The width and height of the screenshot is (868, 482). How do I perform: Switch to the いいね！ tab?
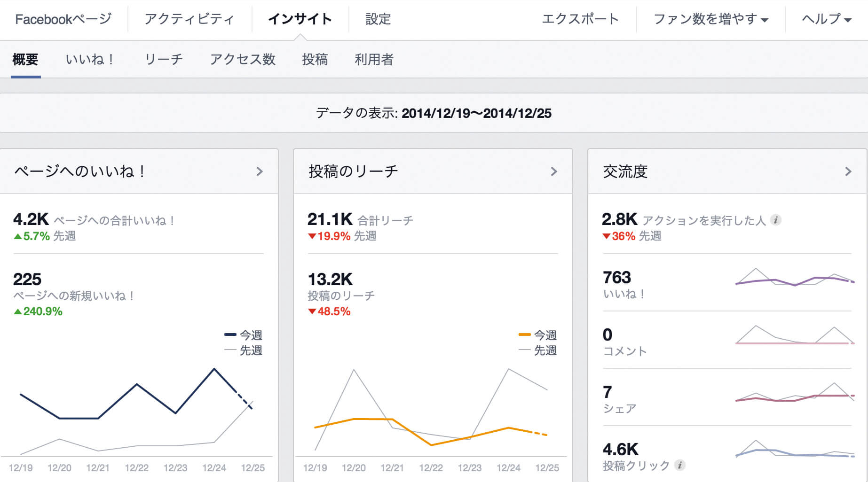90,60
